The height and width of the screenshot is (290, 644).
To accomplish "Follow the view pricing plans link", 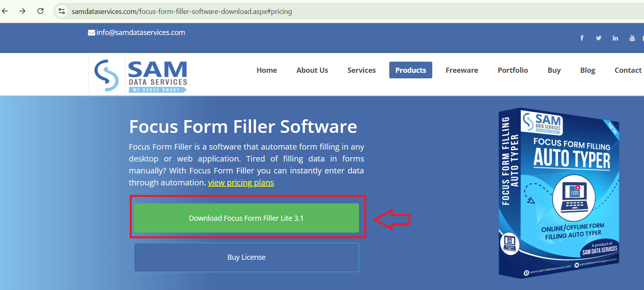I will [241, 183].
